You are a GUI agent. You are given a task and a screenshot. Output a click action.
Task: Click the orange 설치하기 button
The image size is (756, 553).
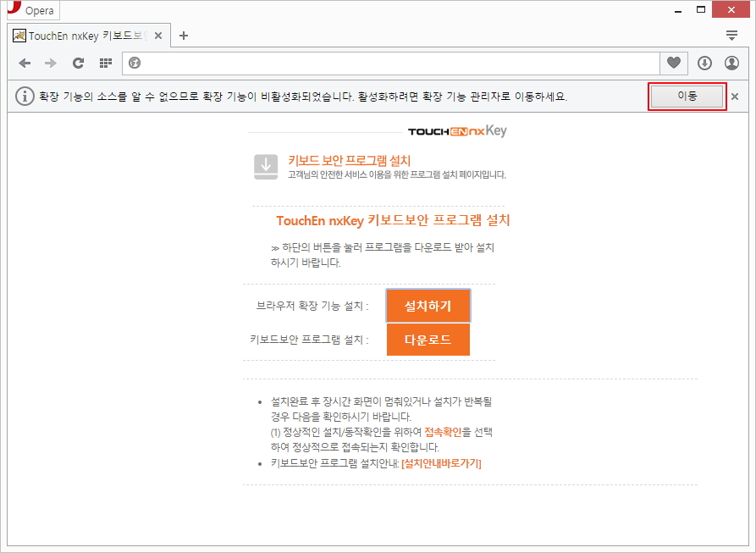(428, 306)
